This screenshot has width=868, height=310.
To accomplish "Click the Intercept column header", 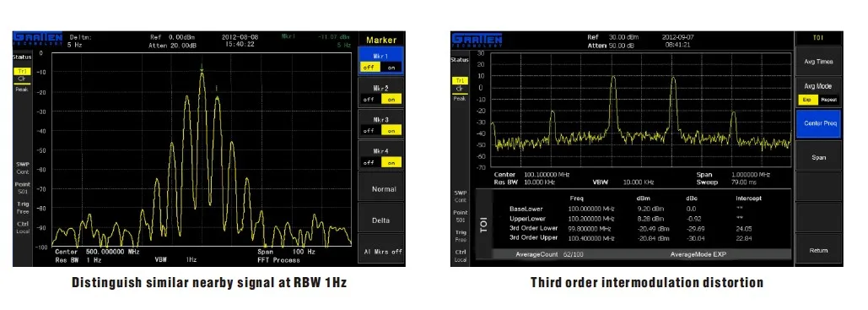I will click(x=748, y=198).
